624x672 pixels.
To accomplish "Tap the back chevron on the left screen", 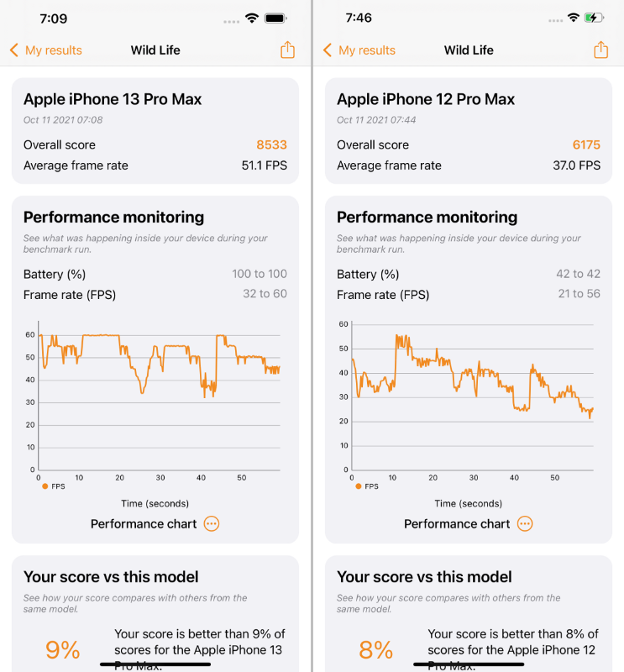I will coord(14,50).
